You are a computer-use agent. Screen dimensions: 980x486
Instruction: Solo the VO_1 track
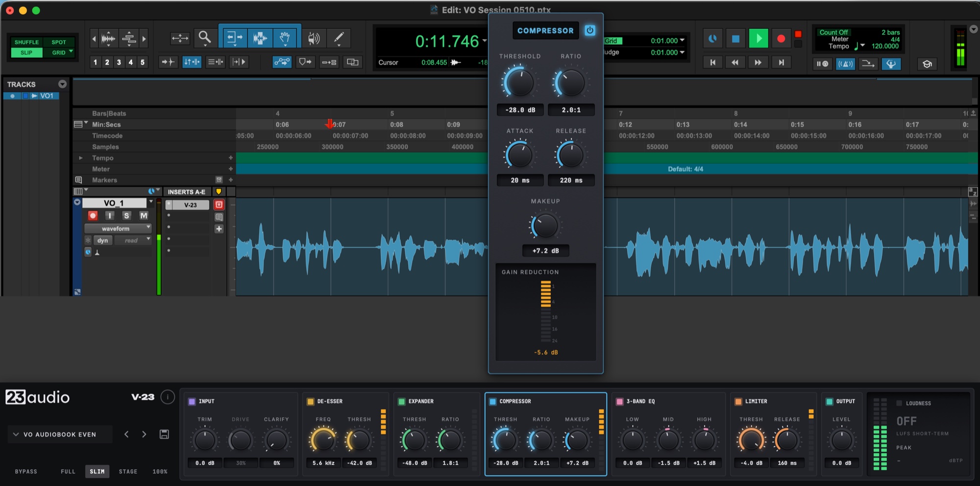tap(126, 215)
